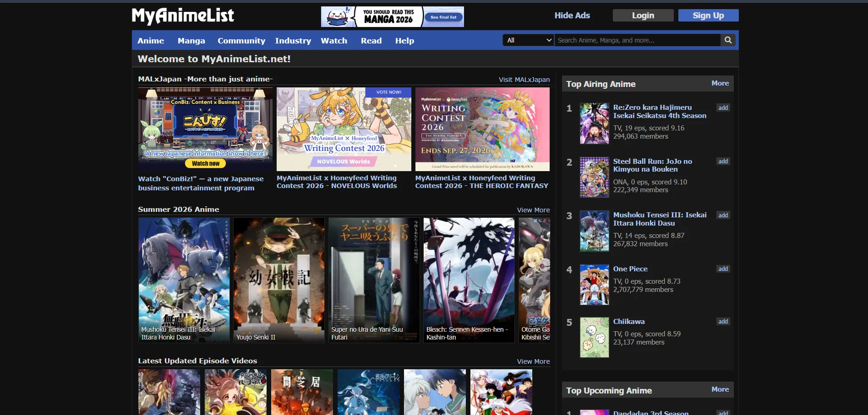Screen dimensions: 868x415
Task: Click the Re:Zero thumbnail in Top Airing
Action: pyautogui.click(x=594, y=124)
